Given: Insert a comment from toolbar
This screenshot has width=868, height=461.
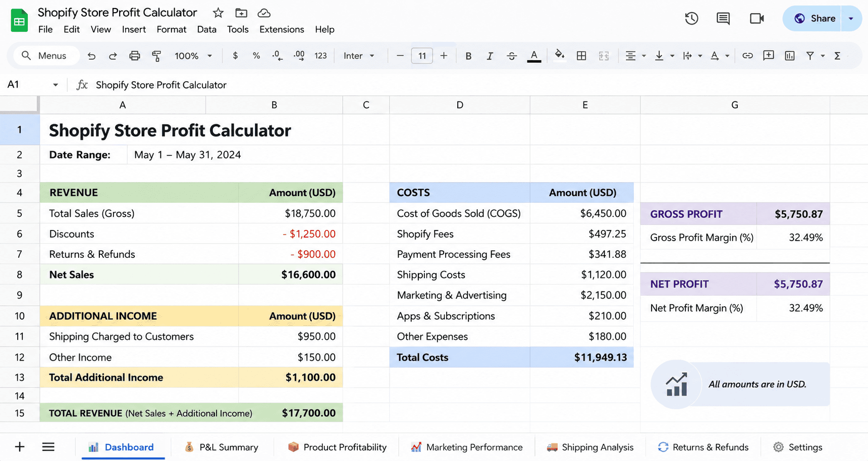Looking at the screenshot, I should tap(769, 55).
